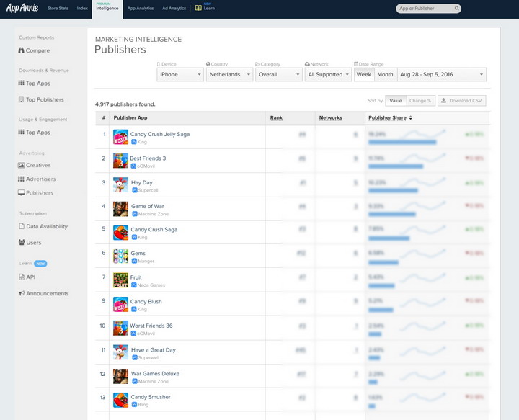Sort by Change % toggle

point(420,101)
